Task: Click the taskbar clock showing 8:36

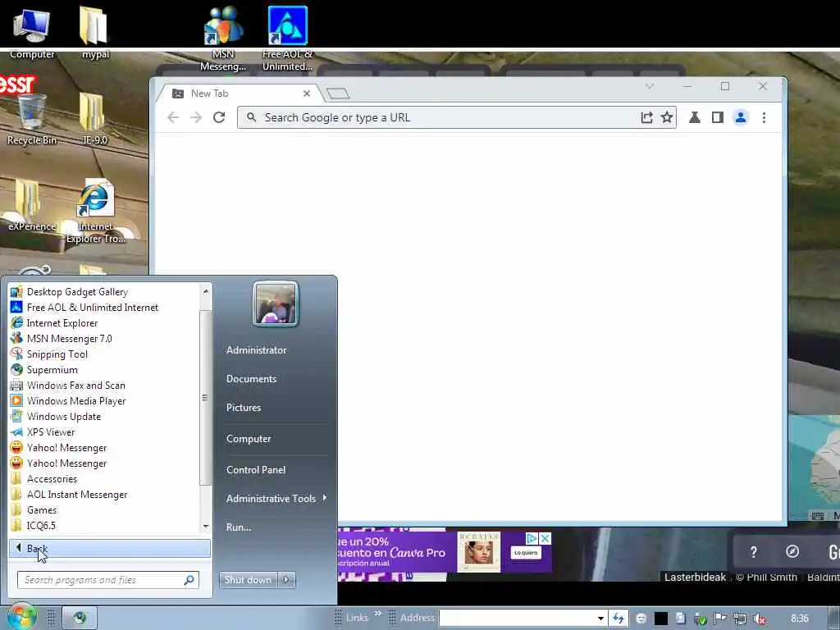Action: pyautogui.click(x=800, y=619)
